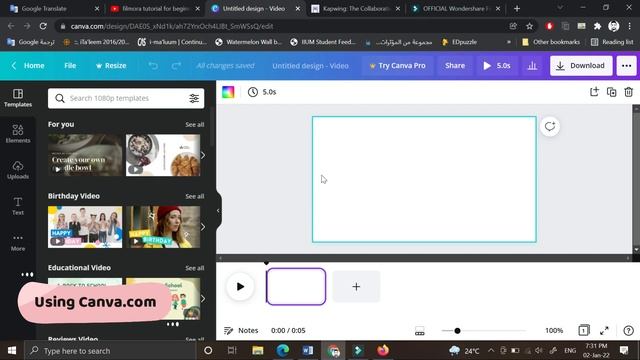Open Other bookmarks folder
This screenshot has height=360, width=640.
point(551,42)
